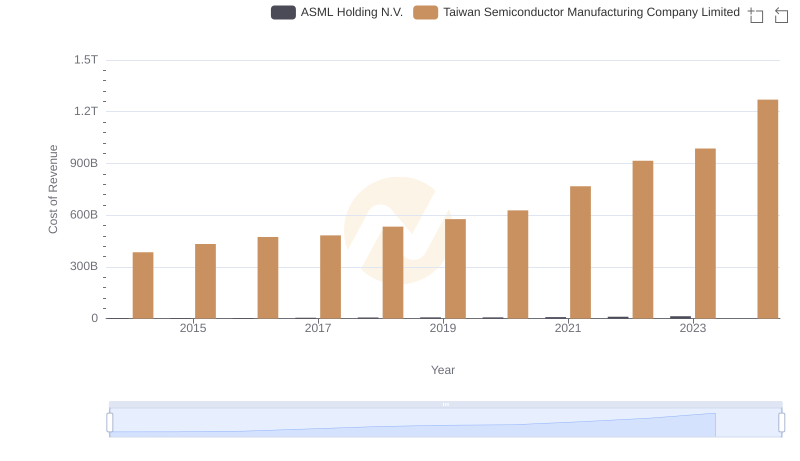Select the 2014 Taiwan Semiconductor bar
Viewport: 800px width, 461px height.
[x=143, y=286]
